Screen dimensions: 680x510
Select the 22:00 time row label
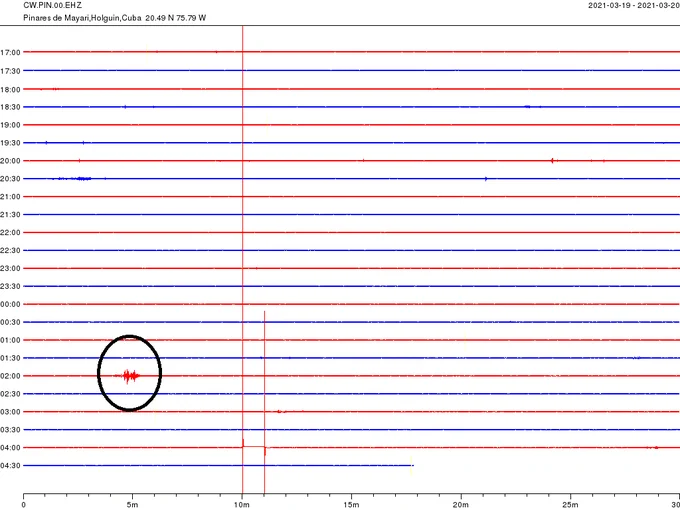(10, 233)
